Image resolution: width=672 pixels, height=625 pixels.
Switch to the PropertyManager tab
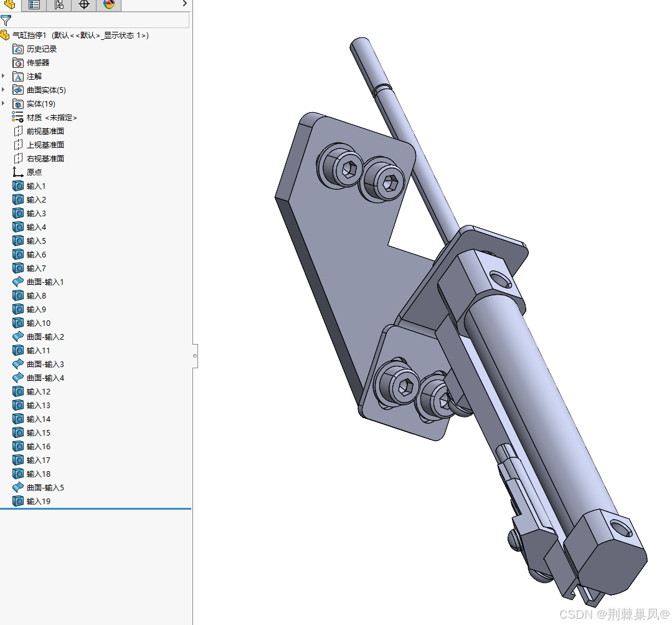tap(34, 5)
